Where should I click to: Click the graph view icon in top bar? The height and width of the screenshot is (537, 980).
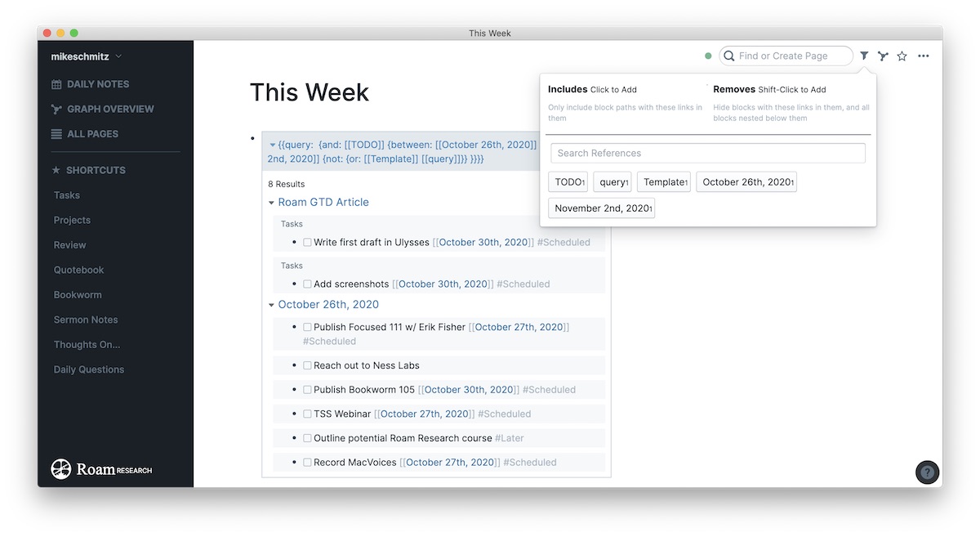click(883, 56)
